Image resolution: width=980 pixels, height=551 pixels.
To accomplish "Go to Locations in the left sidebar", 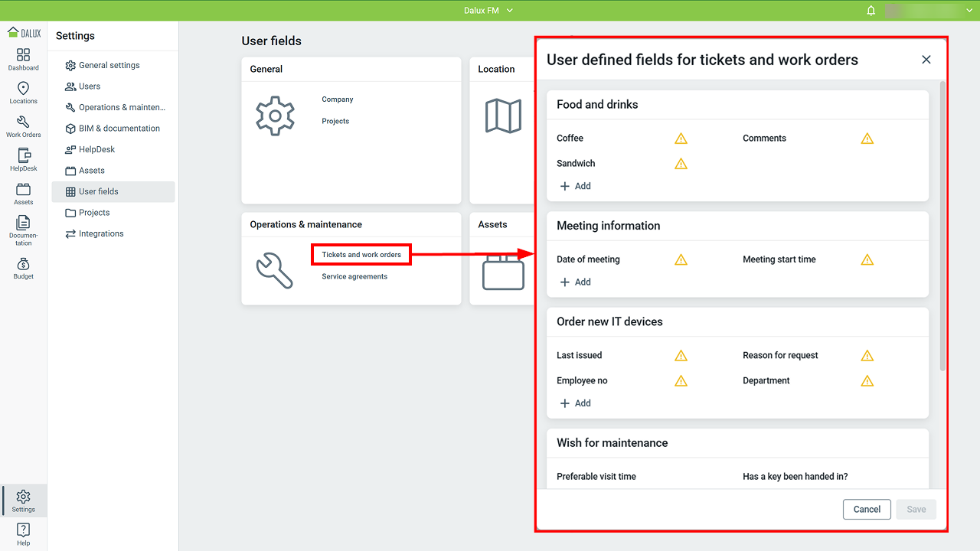I will click(x=23, y=93).
